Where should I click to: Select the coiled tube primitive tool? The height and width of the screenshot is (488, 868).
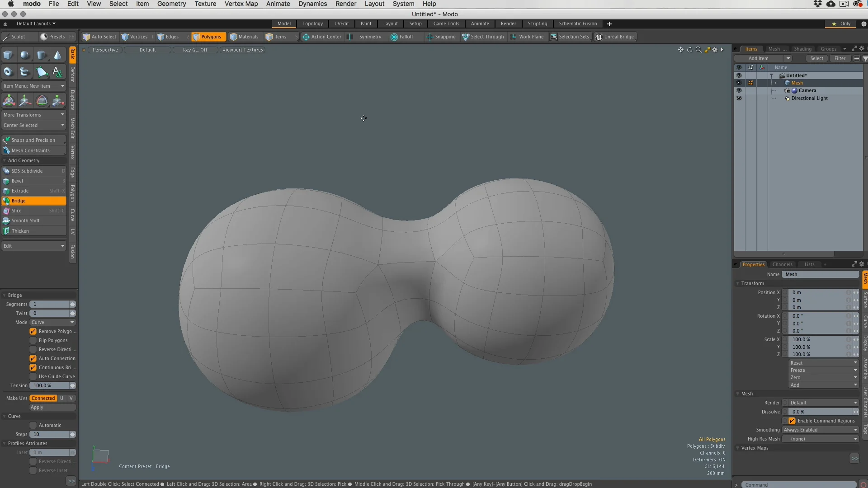coord(25,71)
